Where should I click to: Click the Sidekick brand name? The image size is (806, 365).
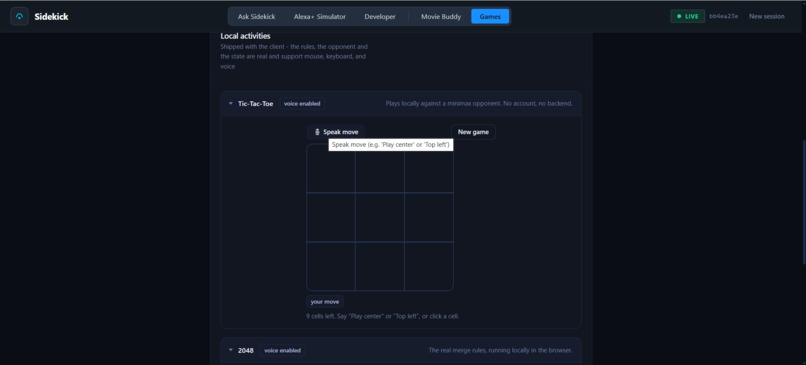pyautogui.click(x=51, y=16)
